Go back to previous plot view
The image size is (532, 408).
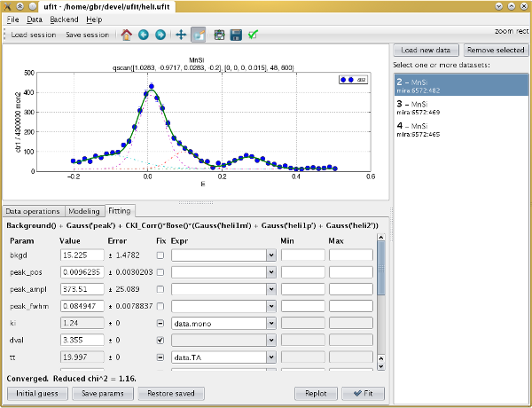[144, 35]
